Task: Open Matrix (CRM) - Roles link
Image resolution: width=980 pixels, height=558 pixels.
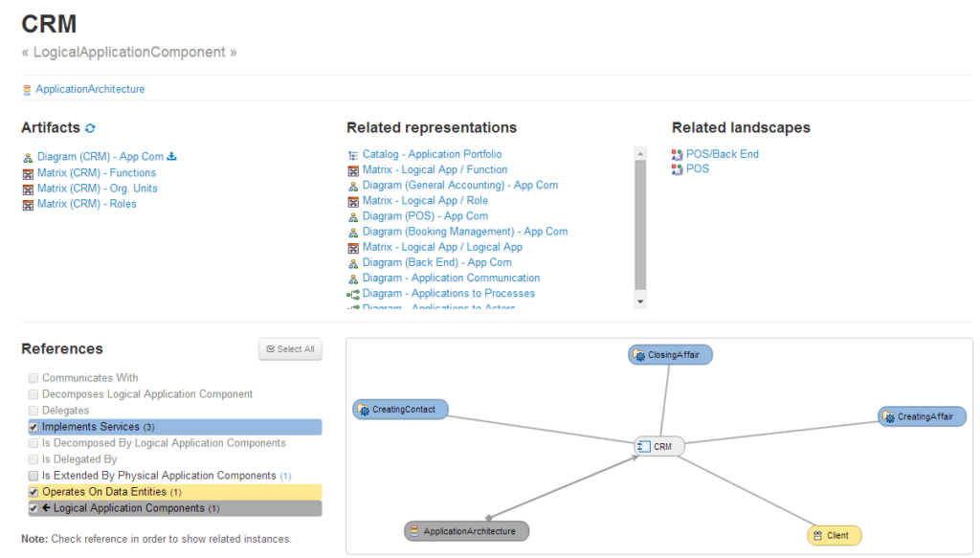Action: coord(86,204)
